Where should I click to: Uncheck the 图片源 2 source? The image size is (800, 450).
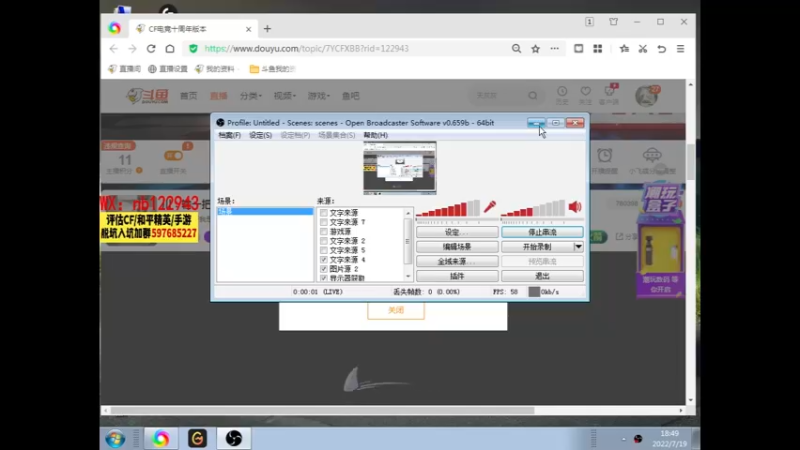click(x=323, y=269)
